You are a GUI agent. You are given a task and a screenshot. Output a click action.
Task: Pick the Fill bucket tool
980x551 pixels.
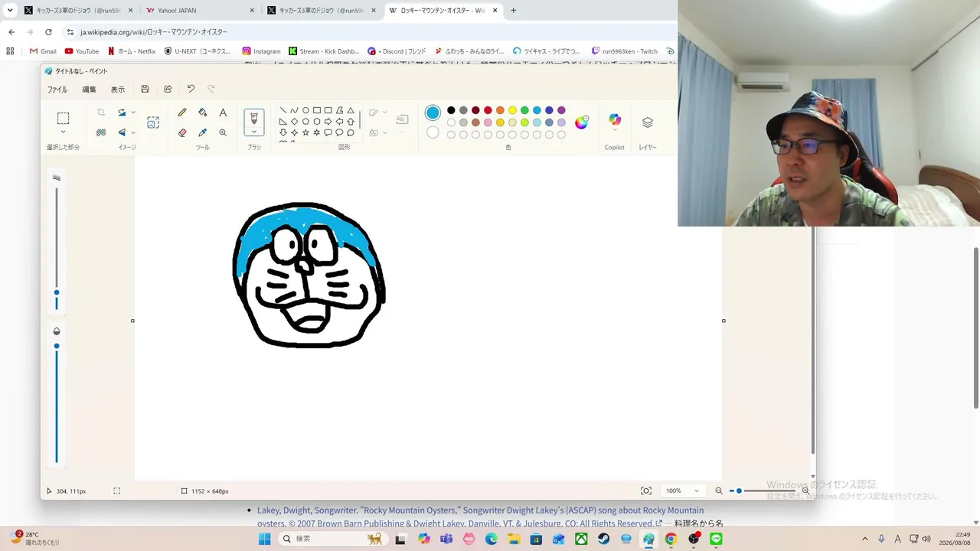(x=203, y=112)
